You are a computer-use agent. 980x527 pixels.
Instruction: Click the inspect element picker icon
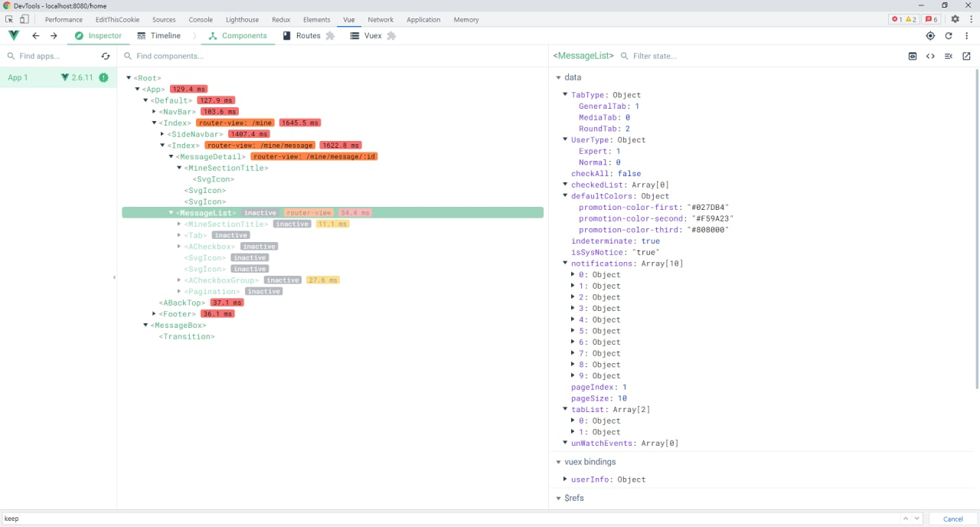pos(10,19)
